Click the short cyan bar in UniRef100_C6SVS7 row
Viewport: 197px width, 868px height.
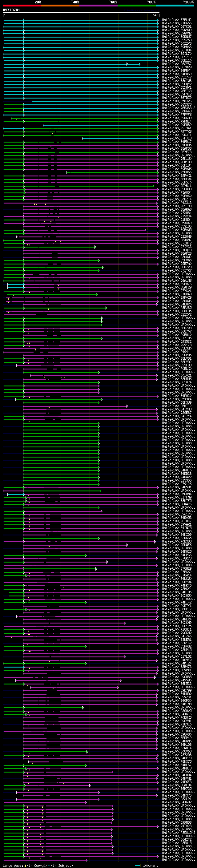pyautogui.click(x=132, y=64)
